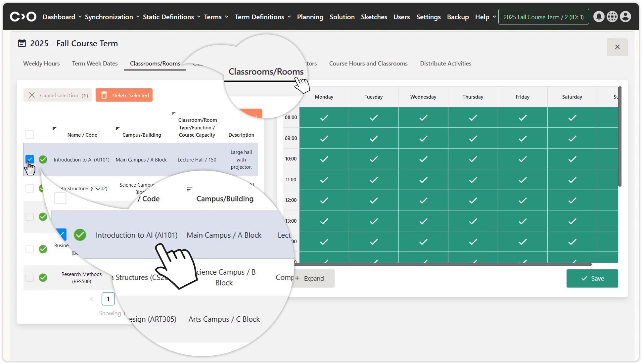Click green status icon for Introduction to AI
Screen dimensions: 642x364
[x=43, y=159]
